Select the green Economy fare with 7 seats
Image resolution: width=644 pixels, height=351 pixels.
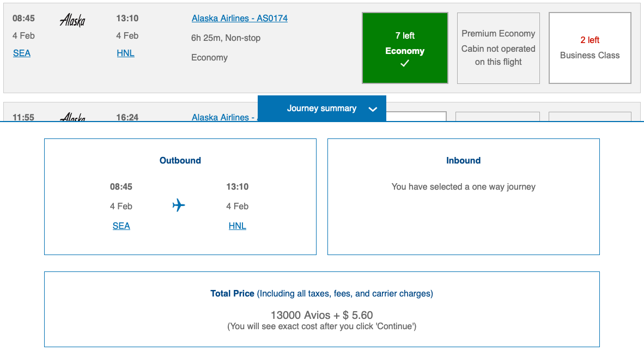click(x=404, y=48)
